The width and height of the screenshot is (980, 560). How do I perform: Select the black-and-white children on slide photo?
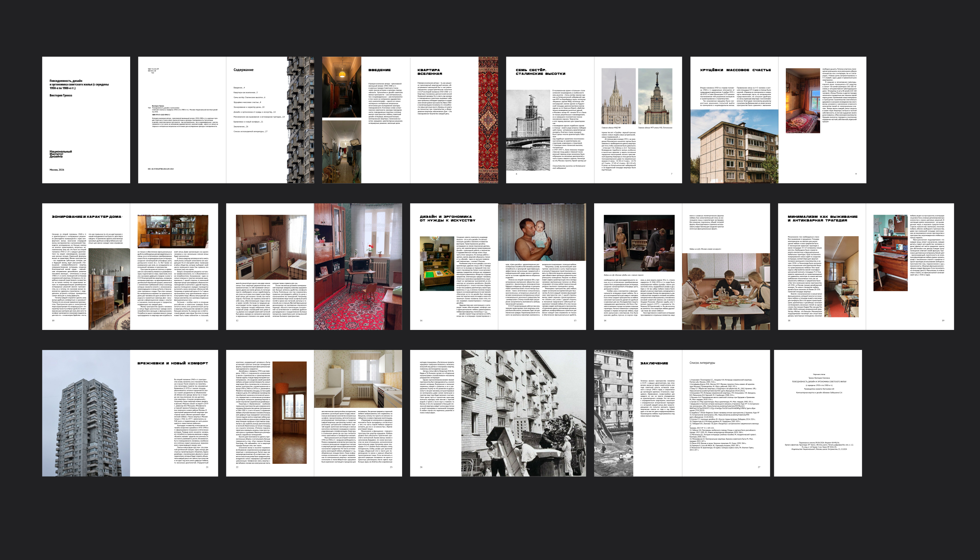tap(614, 413)
